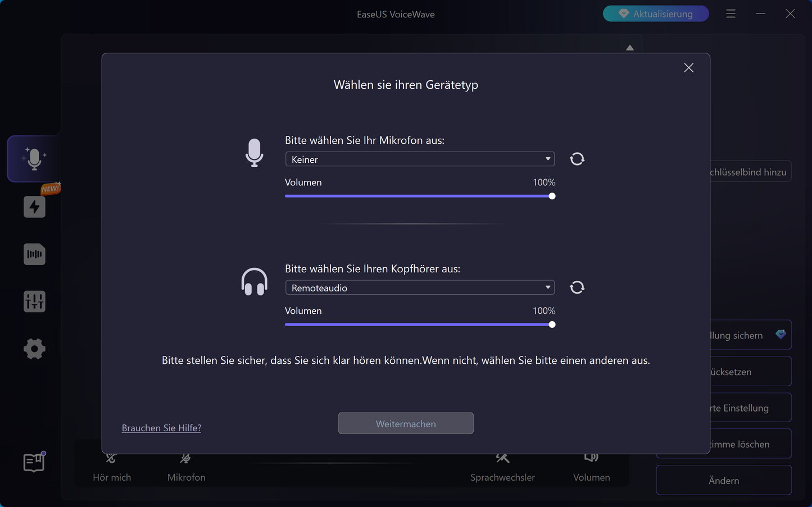812x507 pixels.
Task: Open settings gear in the sidebar
Action: tap(34, 349)
